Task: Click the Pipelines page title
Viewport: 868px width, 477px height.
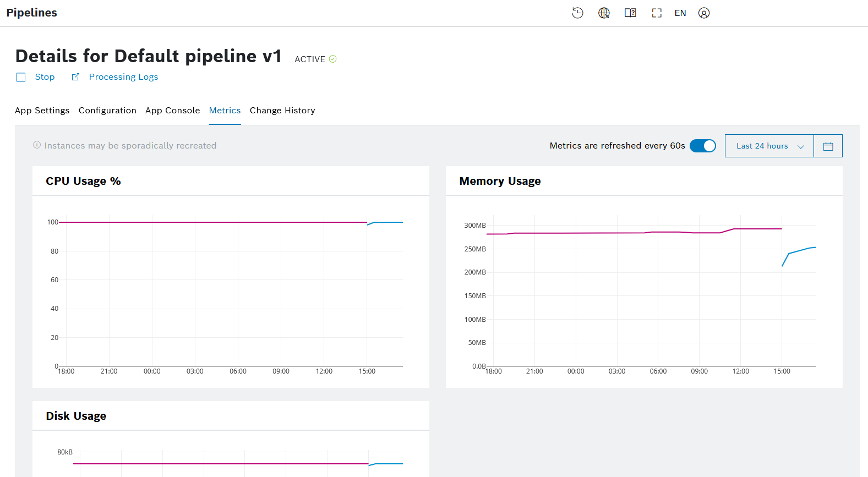Action: pos(32,13)
